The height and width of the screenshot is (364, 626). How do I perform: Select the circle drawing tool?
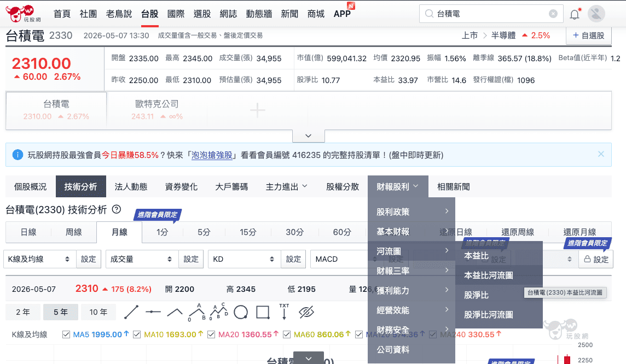[x=241, y=312]
